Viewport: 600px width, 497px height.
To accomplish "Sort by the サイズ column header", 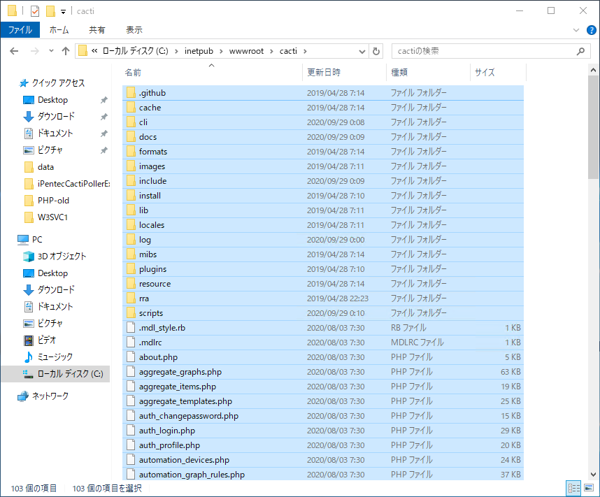I will tap(498, 72).
